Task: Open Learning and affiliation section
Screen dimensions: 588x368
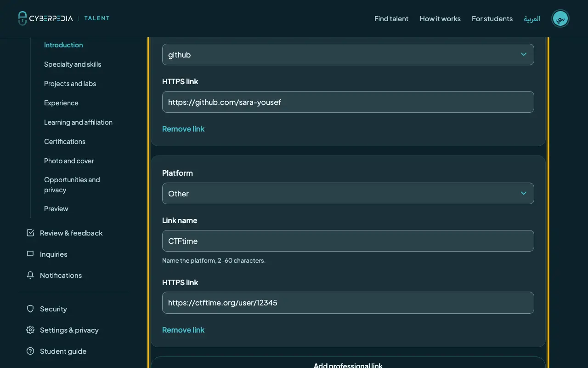Action: pos(78,122)
